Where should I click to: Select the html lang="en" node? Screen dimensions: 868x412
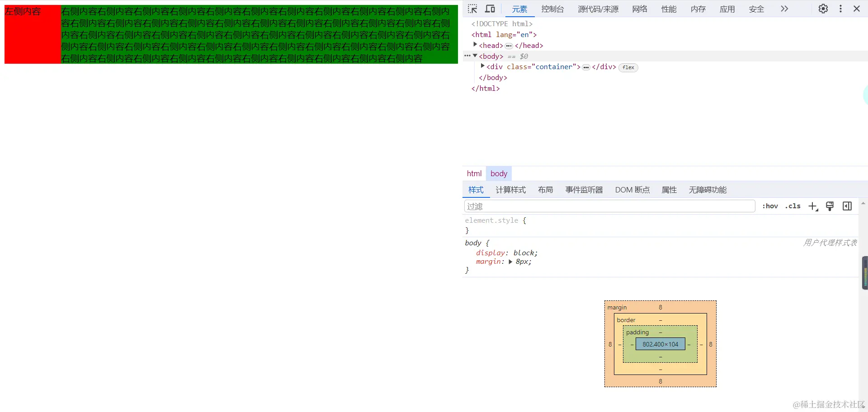pos(504,35)
